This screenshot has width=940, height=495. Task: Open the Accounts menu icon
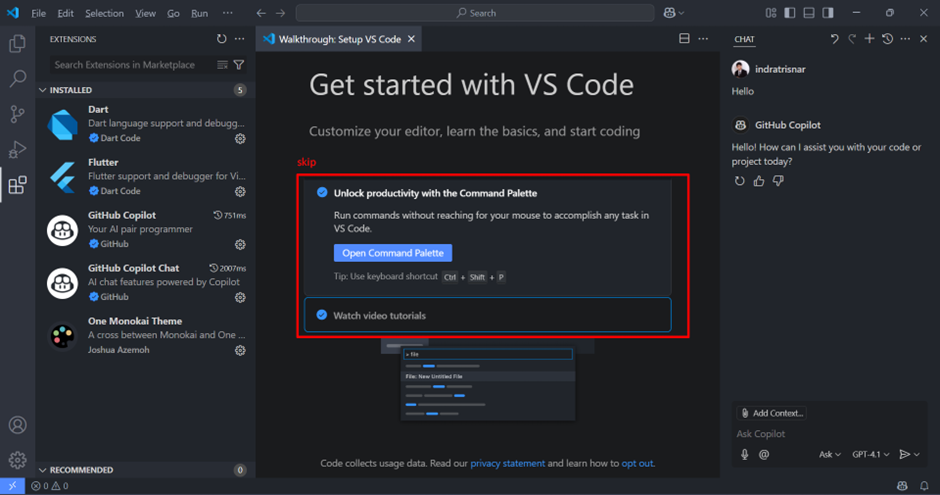[17, 425]
